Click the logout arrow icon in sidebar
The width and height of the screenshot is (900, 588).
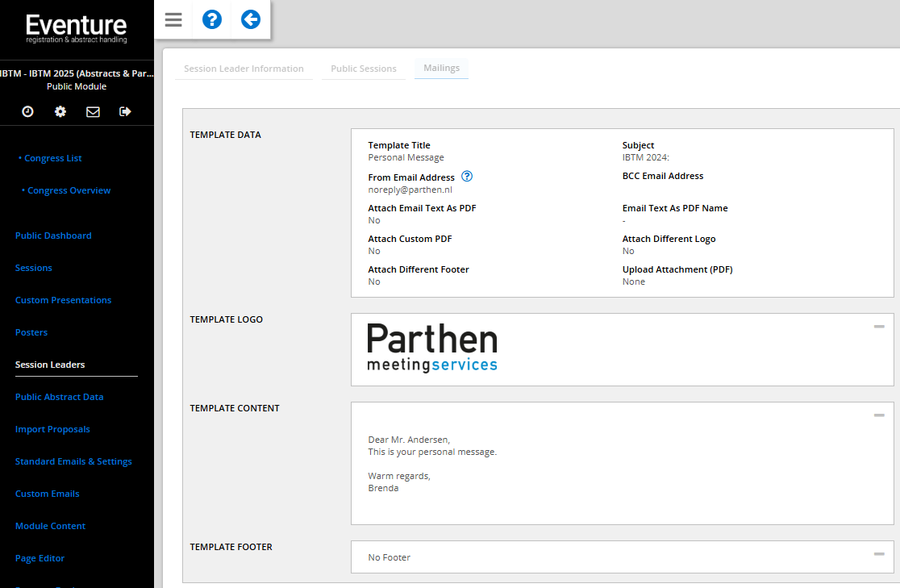125,111
